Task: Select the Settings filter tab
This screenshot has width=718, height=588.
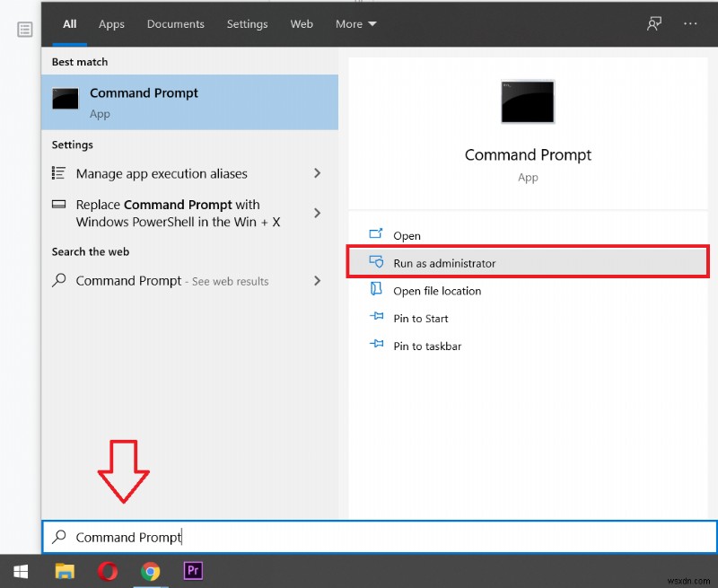Action: tap(247, 24)
